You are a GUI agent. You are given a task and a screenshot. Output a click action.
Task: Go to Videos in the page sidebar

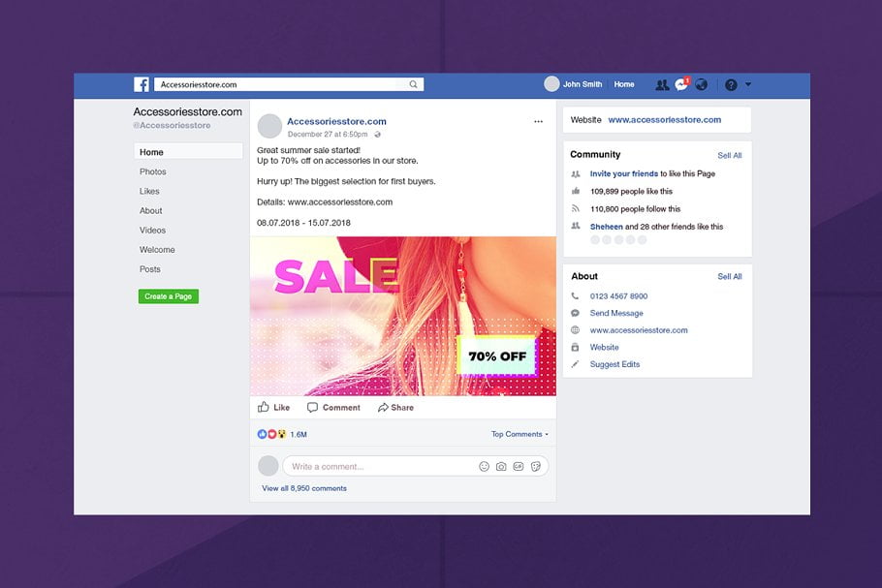pos(153,231)
